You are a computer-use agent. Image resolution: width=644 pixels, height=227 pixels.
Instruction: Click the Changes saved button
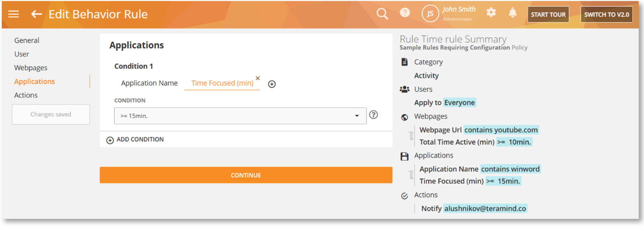pos(51,114)
